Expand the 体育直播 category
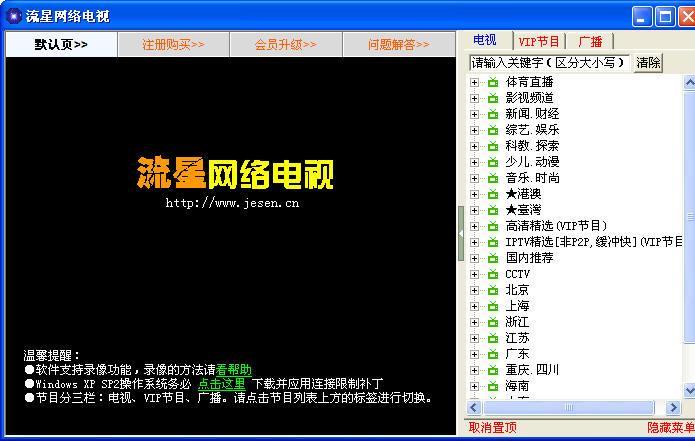Image resolution: width=695 pixels, height=441 pixels. click(x=474, y=82)
